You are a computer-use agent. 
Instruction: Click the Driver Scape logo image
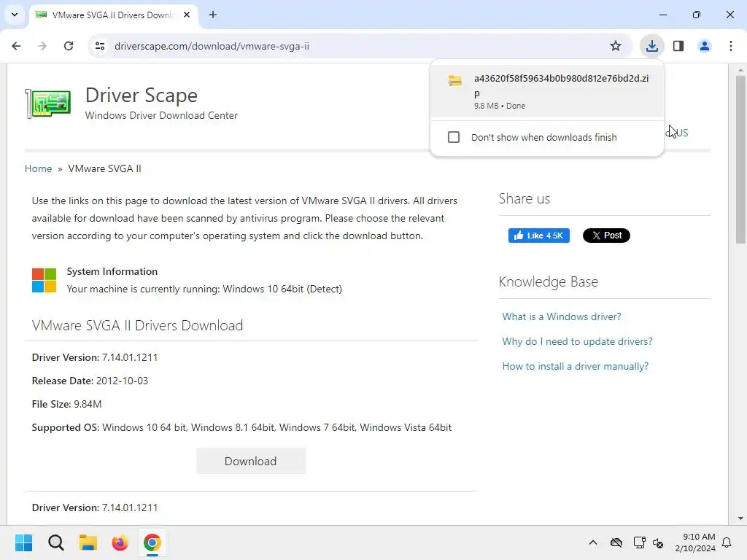pyautogui.click(x=48, y=104)
